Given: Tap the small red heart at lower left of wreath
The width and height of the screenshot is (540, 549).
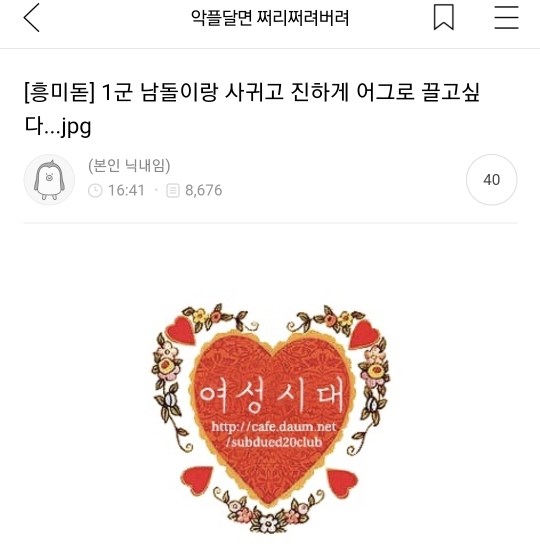Looking at the screenshot, I should [197, 480].
